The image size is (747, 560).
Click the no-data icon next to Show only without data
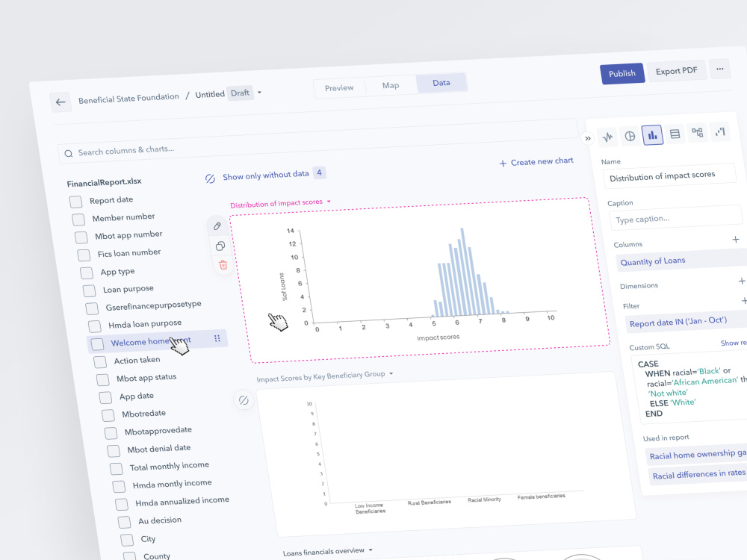click(x=210, y=178)
